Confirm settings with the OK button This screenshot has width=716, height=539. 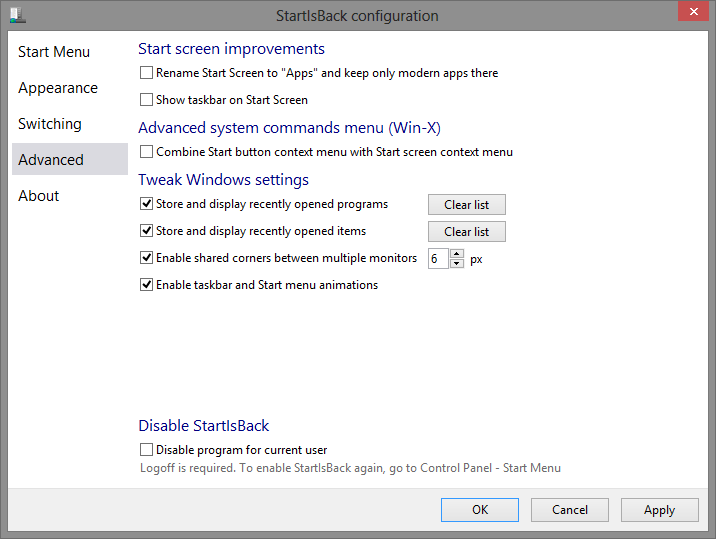point(480,510)
